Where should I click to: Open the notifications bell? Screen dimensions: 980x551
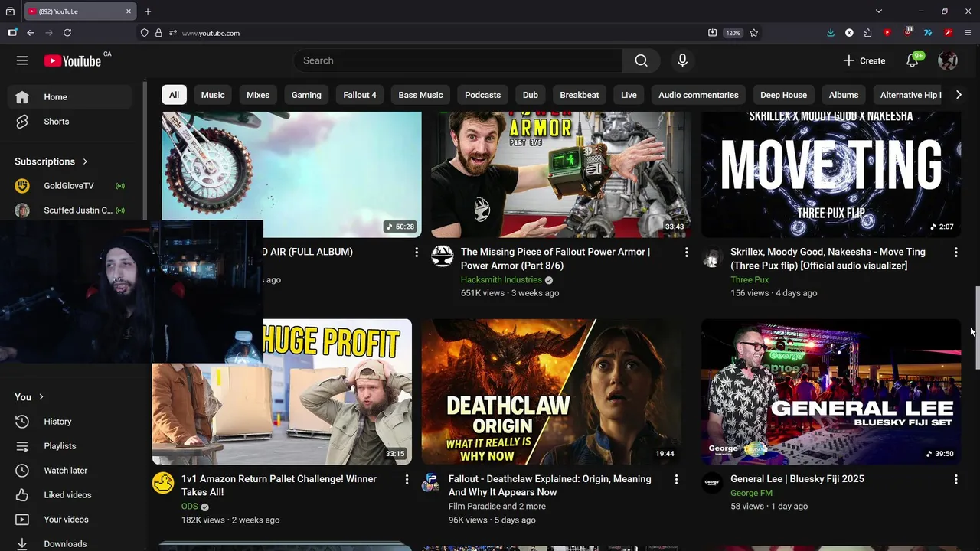point(912,60)
